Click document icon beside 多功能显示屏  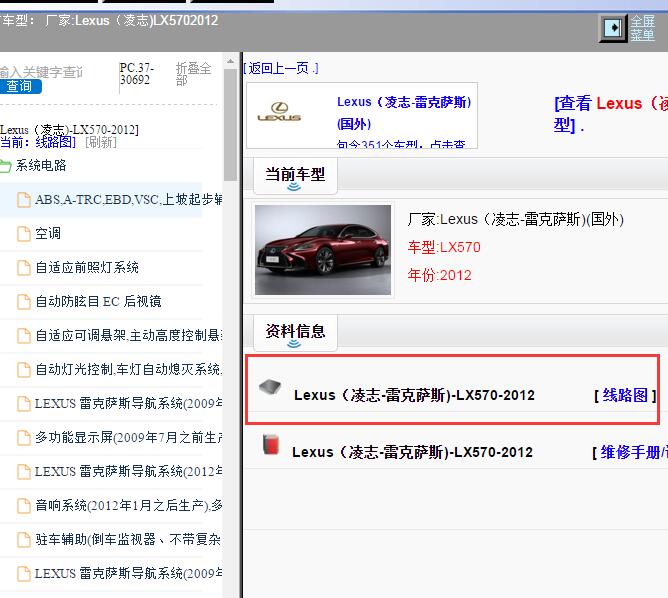24,437
